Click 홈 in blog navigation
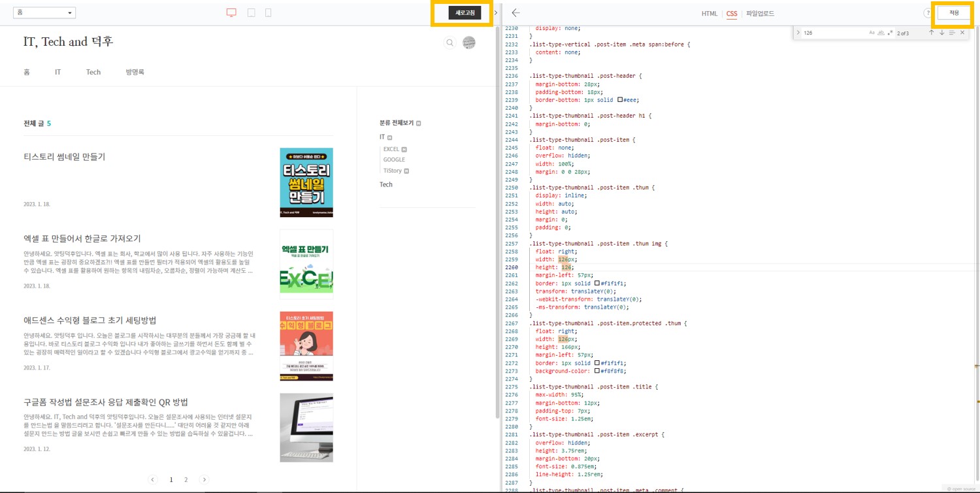This screenshot has height=493, width=980. point(27,72)
